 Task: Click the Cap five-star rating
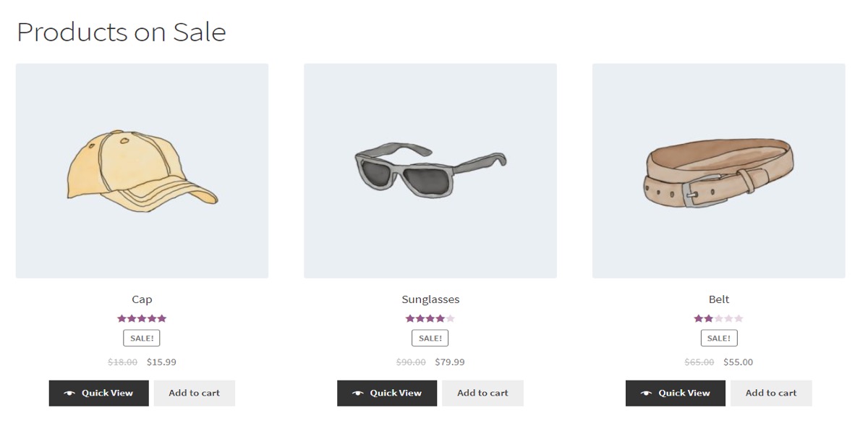coord(142,318)
